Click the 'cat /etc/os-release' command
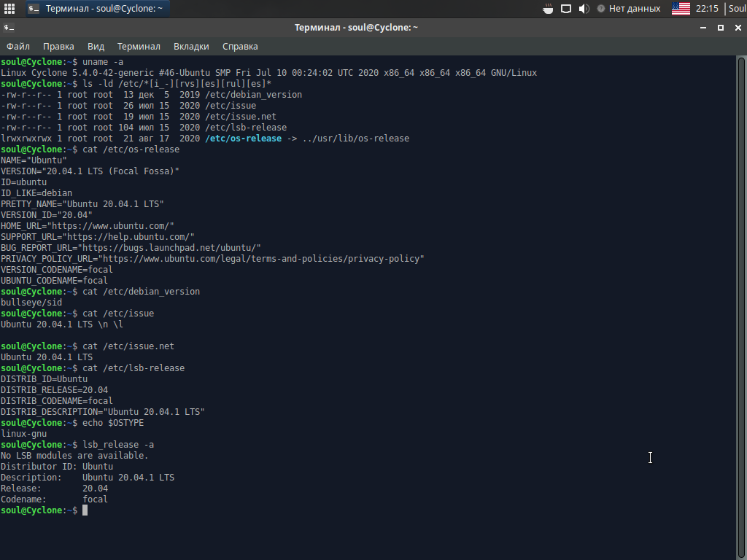Screen dimensions: 747x560 [x=131, y=149]
